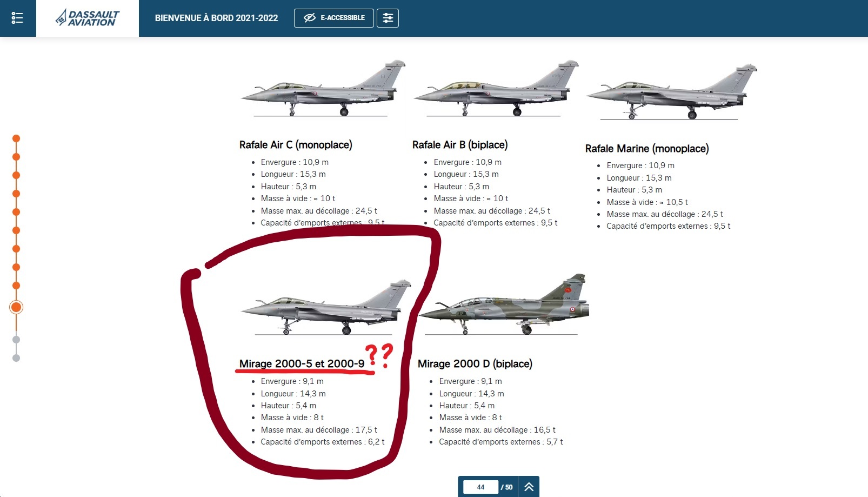Click the page number input field showing 44
The width and height of the screenshot is (868, 497).
(x=480, y=487)
